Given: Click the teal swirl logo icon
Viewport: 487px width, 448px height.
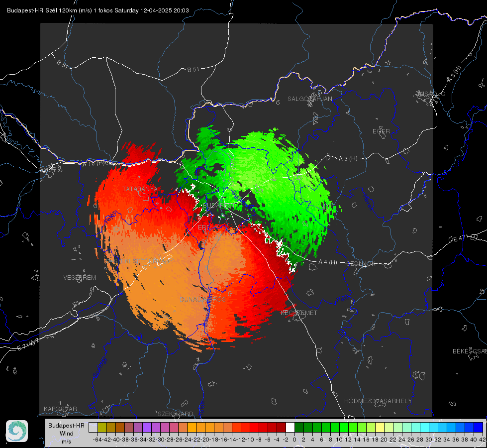Looking at the screenshot, I should point(17,431).
